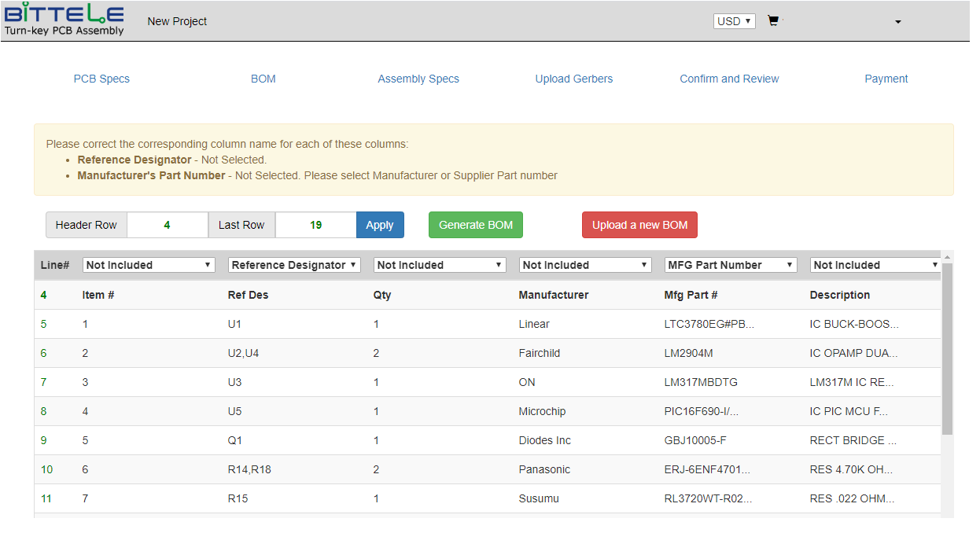980x544 pixels.
Task: Focus the Header Row number field
Action: click(168, 225)
